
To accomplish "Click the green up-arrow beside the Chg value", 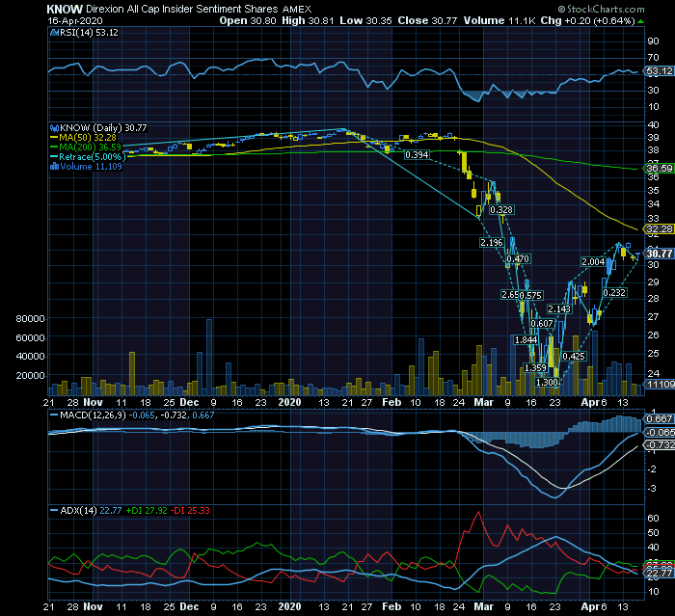I will click(641, 21).
